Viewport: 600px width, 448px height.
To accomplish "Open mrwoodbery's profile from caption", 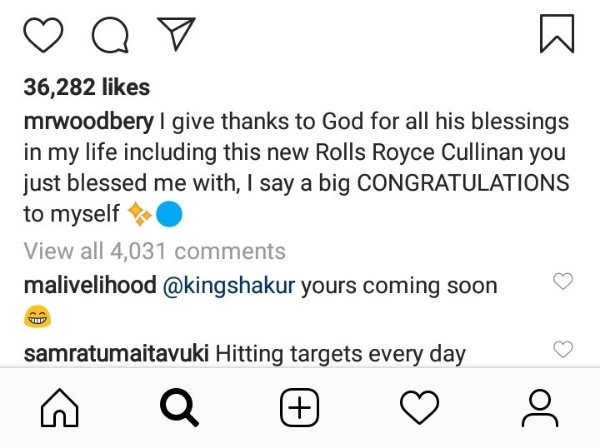I will (x=89, y=122).
